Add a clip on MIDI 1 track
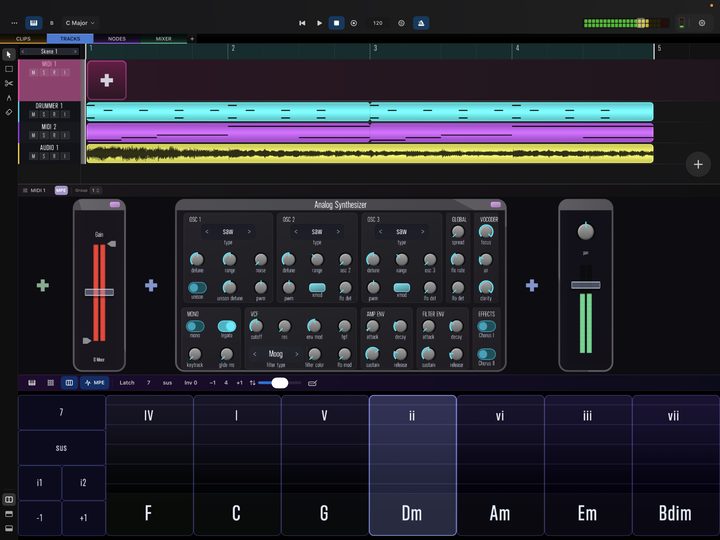Screen dimensions: 720x540 107,80
